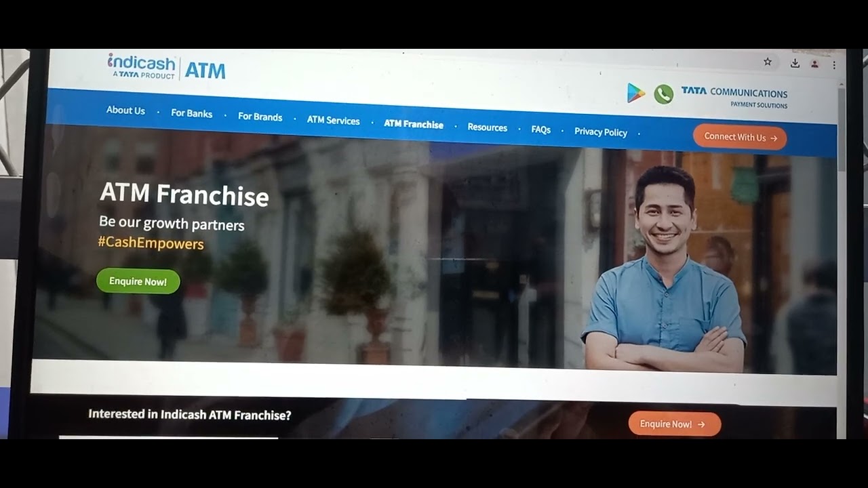The height and width of the screenshot is (488, 868).
Task: Click the page vertical scrollbar
Action: (842, 129)
